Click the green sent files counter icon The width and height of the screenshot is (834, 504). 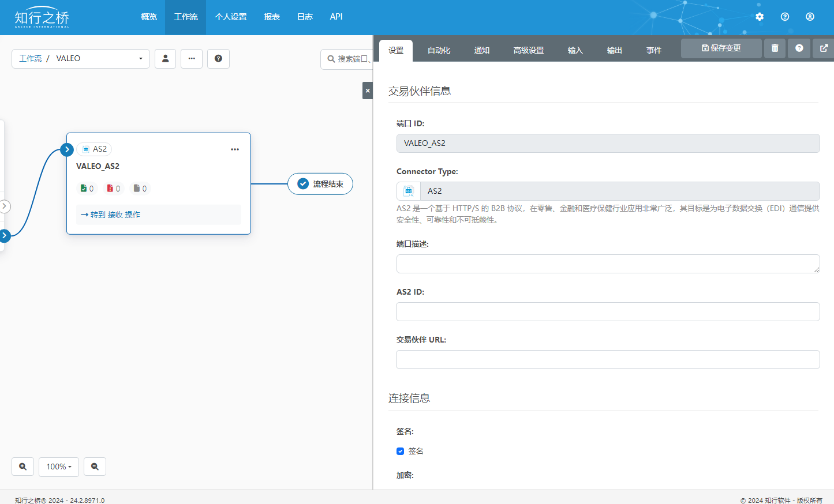(x=84, y=189)
